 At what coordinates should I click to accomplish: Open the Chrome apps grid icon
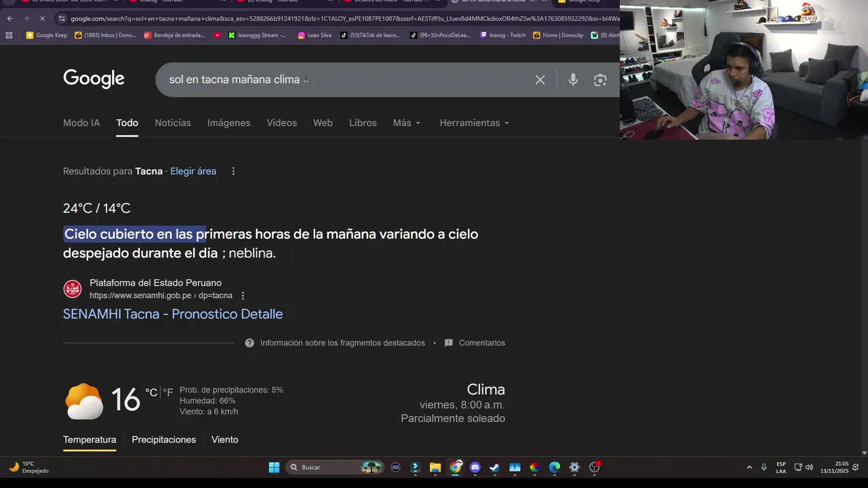point(9,35)
